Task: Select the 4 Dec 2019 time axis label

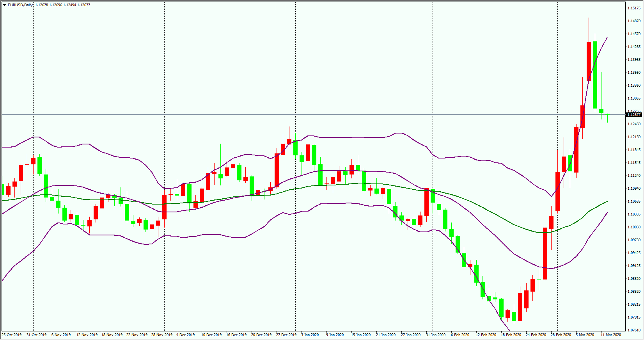Action: [186, 335]
